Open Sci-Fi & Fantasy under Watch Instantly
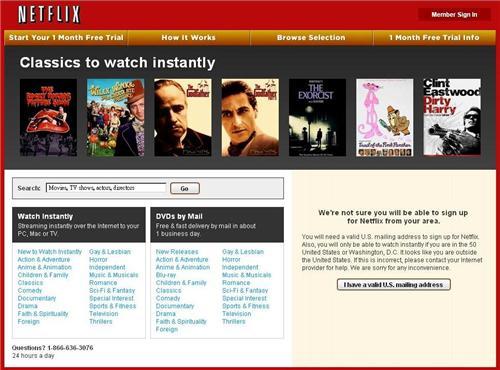 tap(112, 290)
